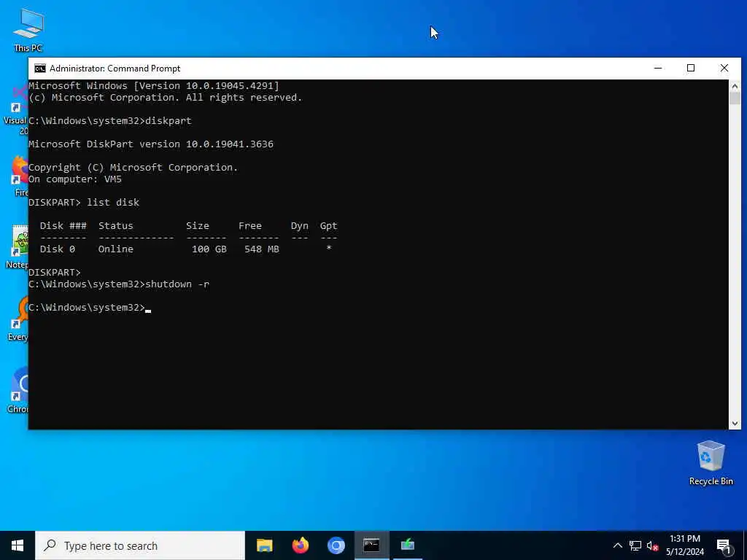The width and height of the screenshot is (747, 560).
Task: Click the 'Dyn' column header
Action: coord(300,226)
